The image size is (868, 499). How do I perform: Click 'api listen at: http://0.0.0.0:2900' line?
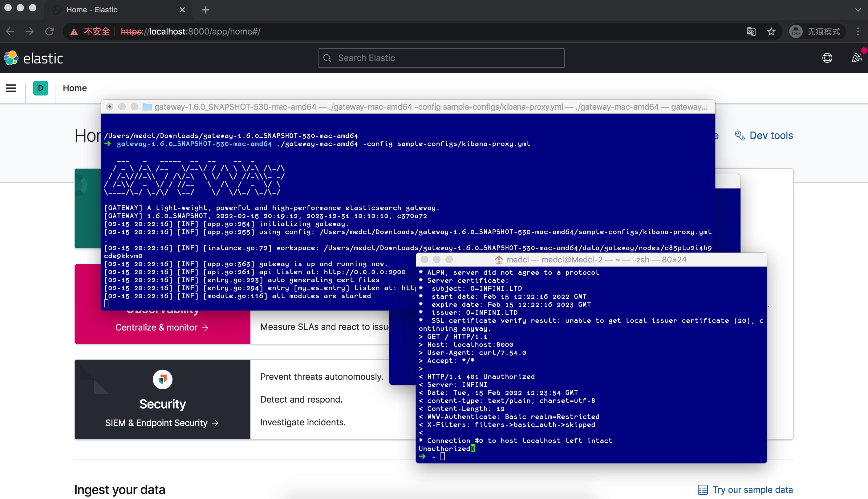pyautogui.click(x=255, y=272)
